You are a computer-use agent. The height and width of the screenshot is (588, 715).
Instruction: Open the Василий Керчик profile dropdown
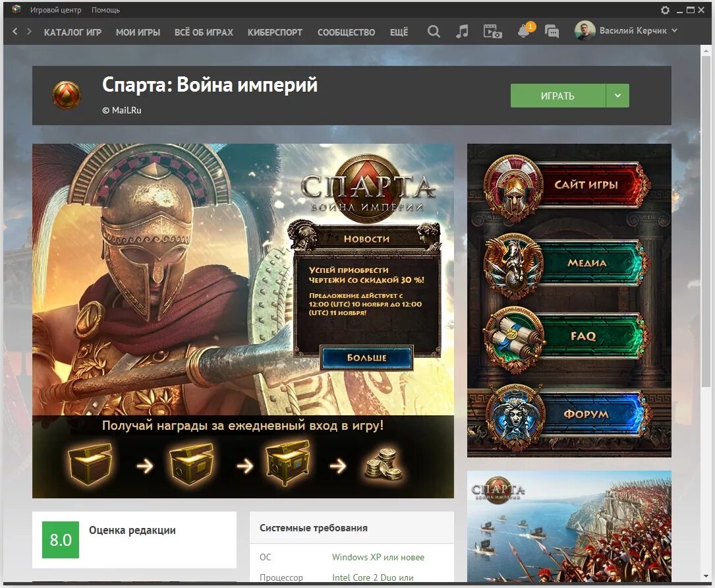tap(674, 30)
